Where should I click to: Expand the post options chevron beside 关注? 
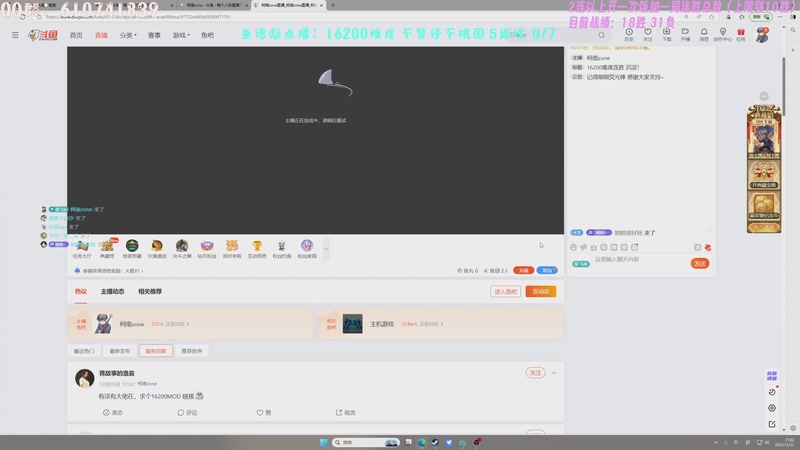(554, 373)
